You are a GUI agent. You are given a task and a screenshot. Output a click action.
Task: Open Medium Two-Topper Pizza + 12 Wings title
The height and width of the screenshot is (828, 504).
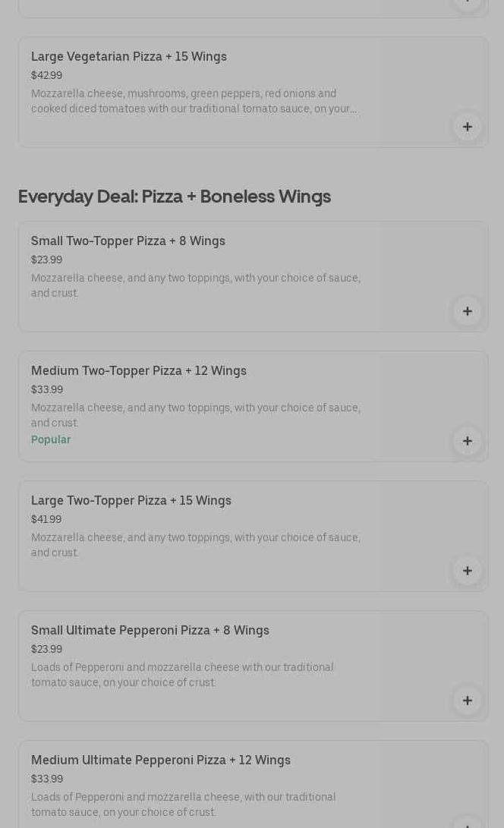139,371
